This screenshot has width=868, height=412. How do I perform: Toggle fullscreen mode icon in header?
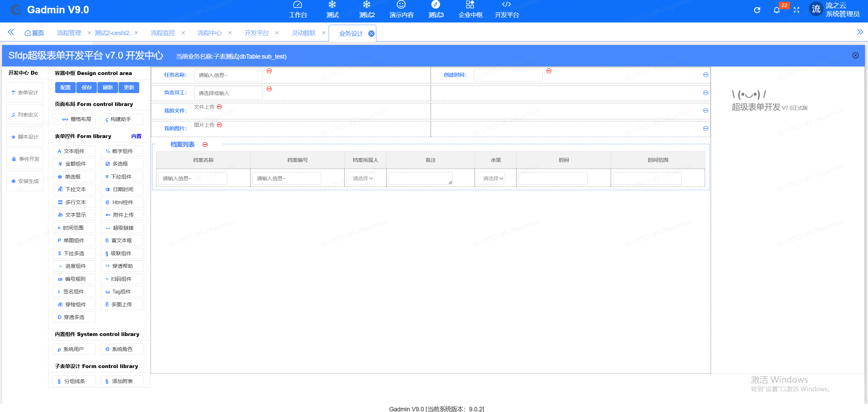pos(796,10)
